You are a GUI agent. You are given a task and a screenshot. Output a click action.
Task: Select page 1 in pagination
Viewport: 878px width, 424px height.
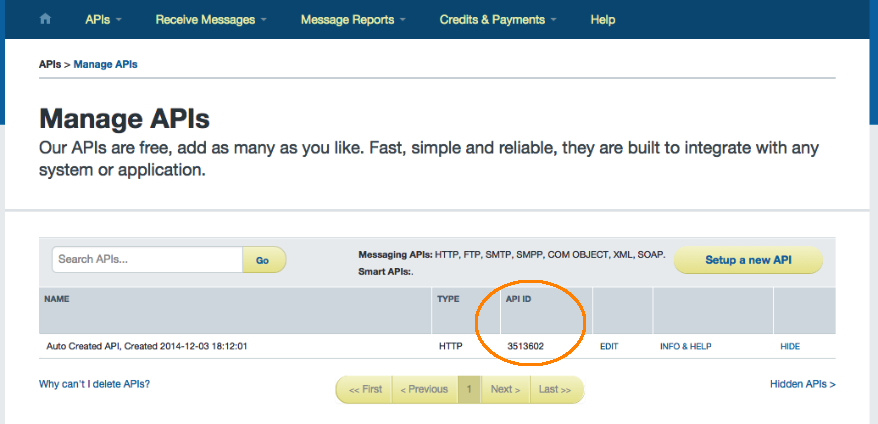[x=469, y=389]
